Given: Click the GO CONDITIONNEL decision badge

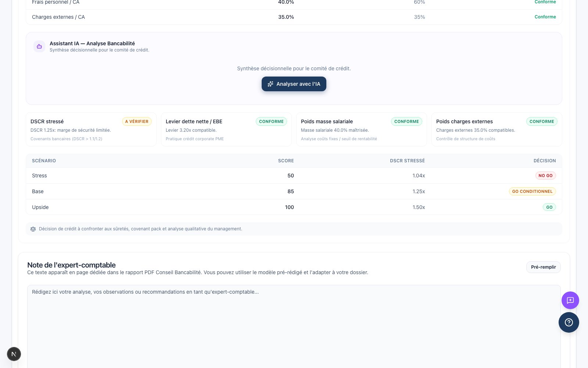Looking at the screenshot, I should [532, 191].
